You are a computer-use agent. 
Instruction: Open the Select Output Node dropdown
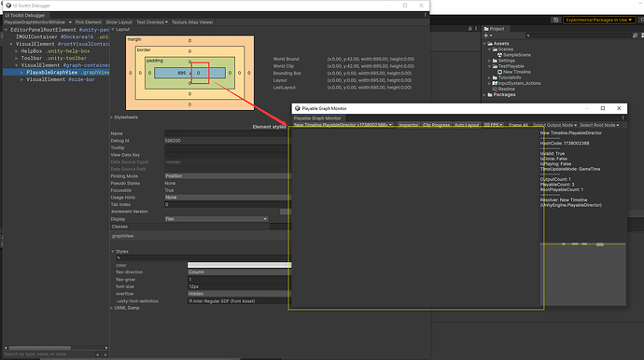pos(554,125)
